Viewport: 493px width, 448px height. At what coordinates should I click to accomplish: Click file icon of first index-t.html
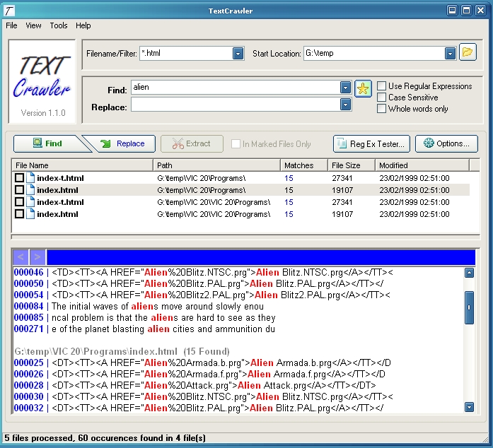pos(30,178)
